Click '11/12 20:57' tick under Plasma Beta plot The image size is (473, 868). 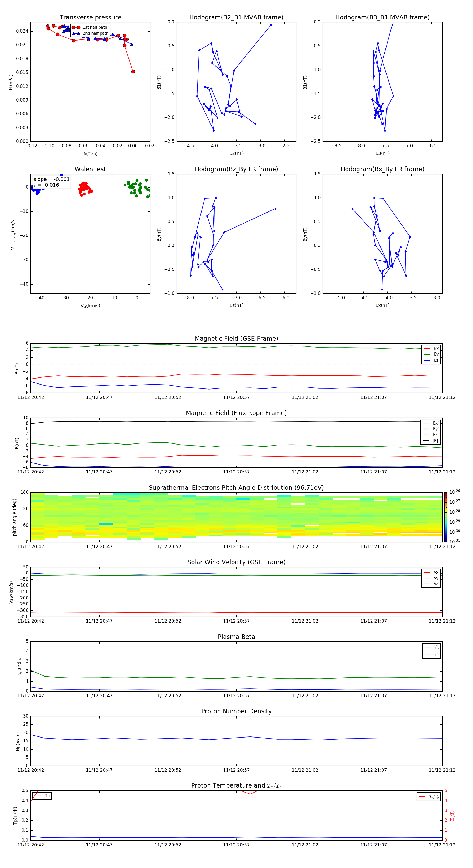(x=236, y=695)
